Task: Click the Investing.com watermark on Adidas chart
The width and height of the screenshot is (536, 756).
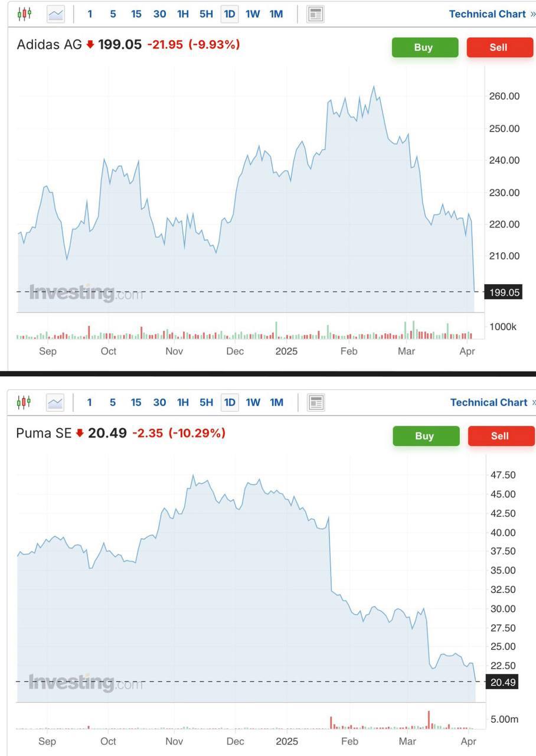Action: pos(86,293)
